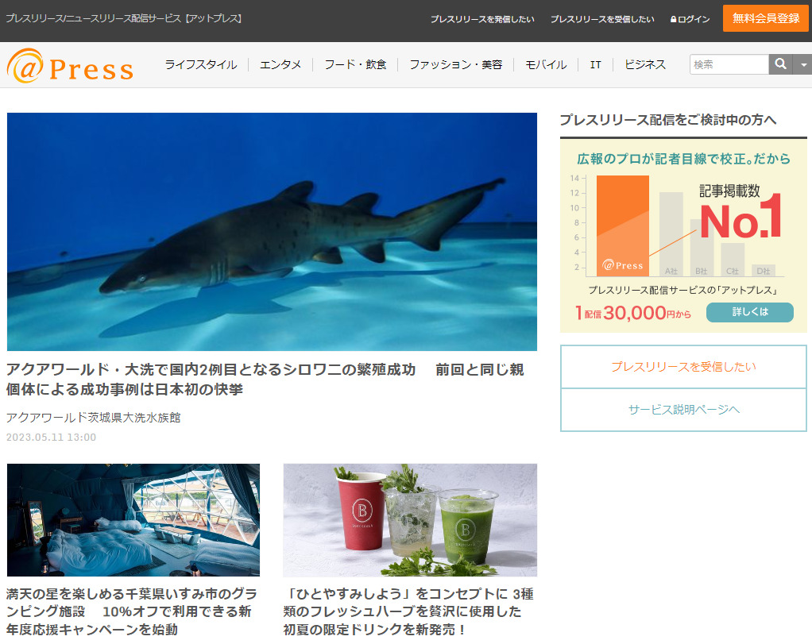Viewport: 812px width, 644px height.
Task: Open the glamping dome article thumbnail
Action: pos(133,520)
